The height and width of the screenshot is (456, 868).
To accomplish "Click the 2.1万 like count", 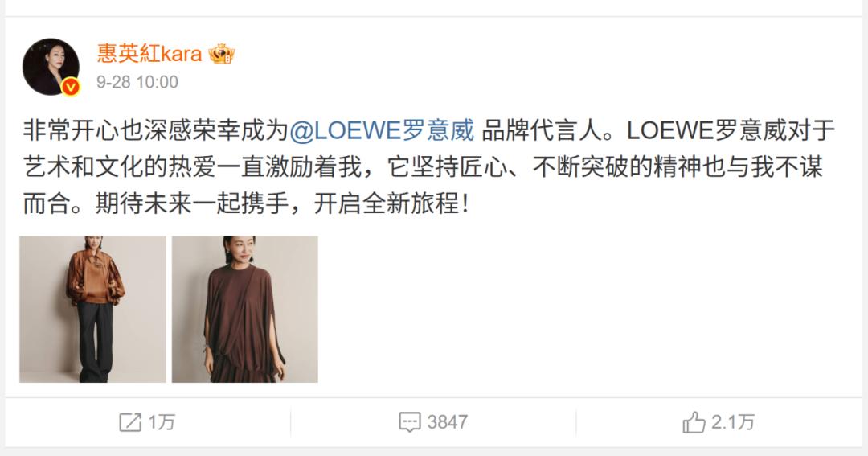I will click(x=733, y=422).
